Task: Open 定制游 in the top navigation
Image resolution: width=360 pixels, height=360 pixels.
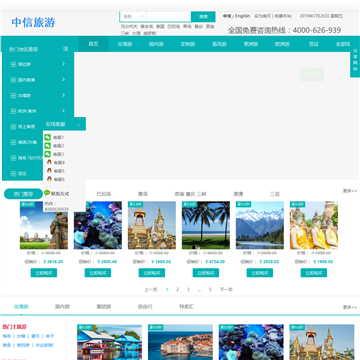Action: tap(188, 44)
